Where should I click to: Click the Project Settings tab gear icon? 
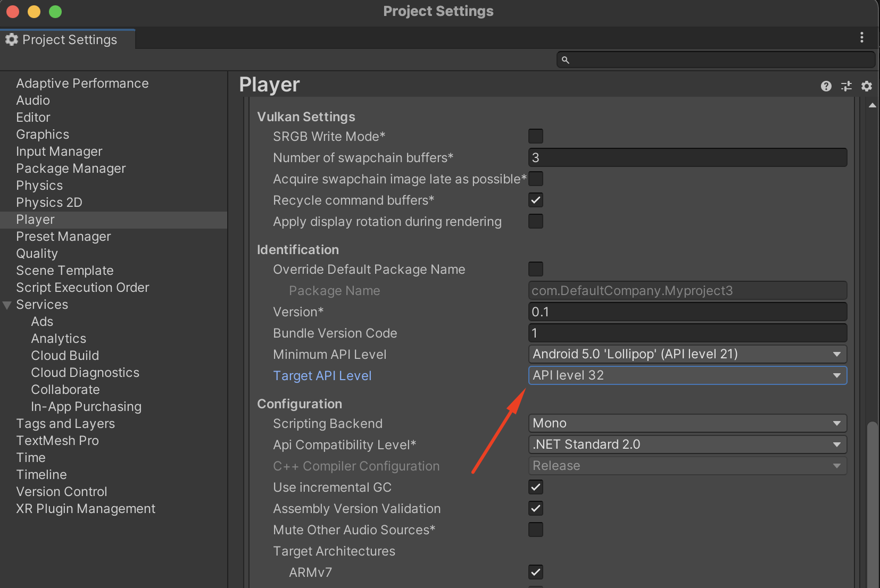pyautogui.click(x=12, y=40)
